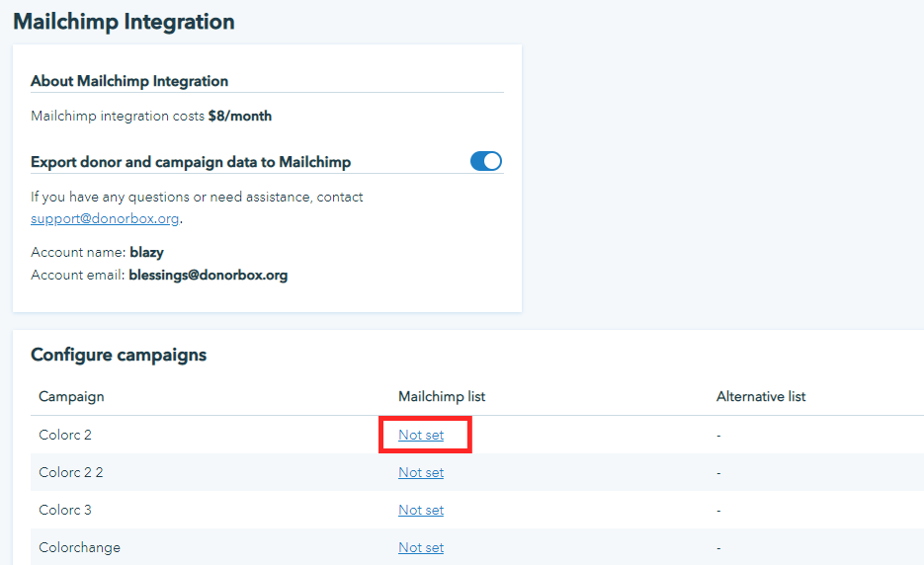Viewport: 924px width, 565px height.
Task: Open the support@donorbox.org email link
Action: pos(105,218)
